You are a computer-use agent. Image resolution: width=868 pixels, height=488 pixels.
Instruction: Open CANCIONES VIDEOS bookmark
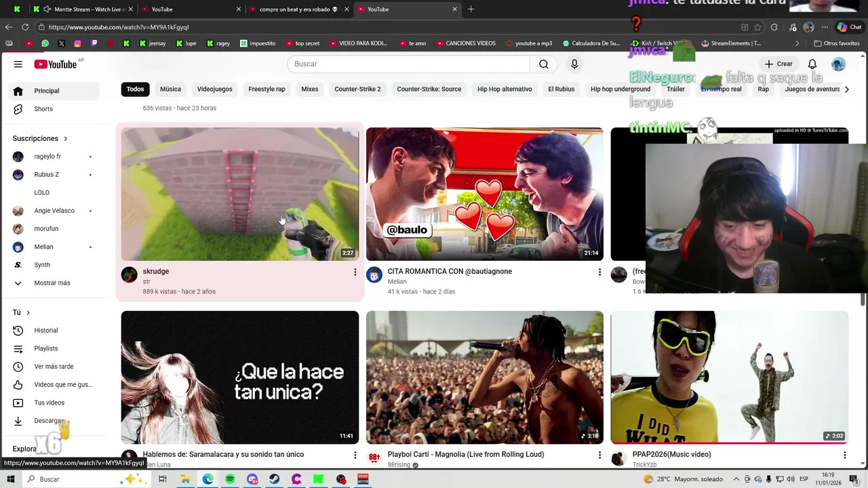(x=466, y=43)
